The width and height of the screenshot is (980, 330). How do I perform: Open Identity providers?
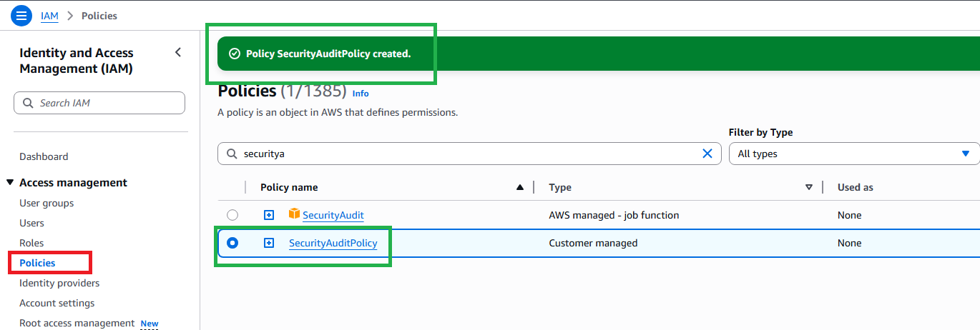(59, 283)
